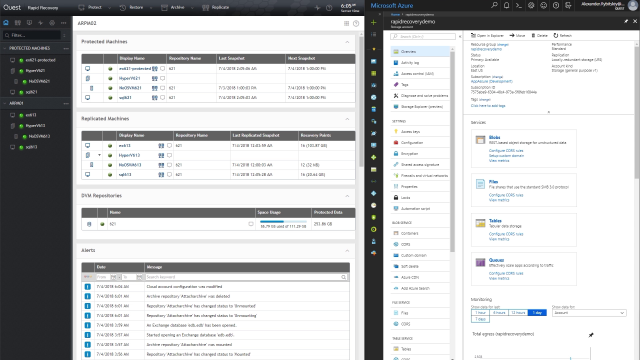Open Shared access signature menu item
Viewport: 640px width, 360px height.
420,164
